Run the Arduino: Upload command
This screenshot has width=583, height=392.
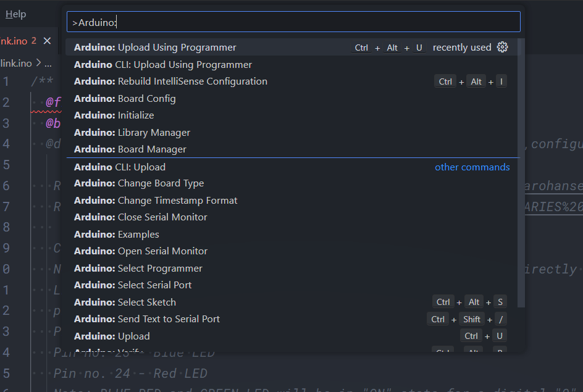click(291, 336)
